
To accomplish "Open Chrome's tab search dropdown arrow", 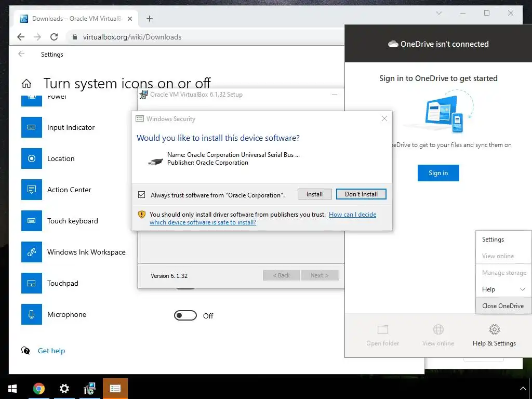I will tap(438, 13).
